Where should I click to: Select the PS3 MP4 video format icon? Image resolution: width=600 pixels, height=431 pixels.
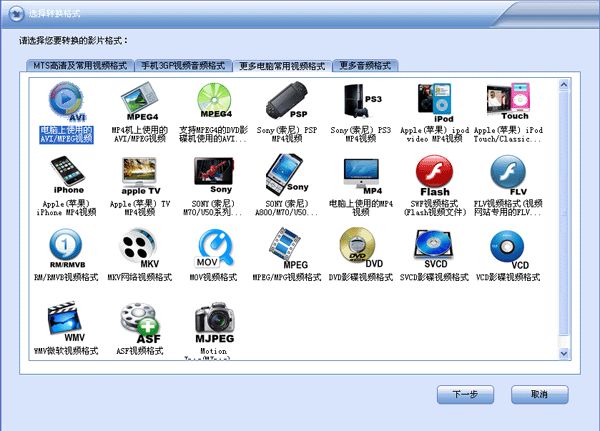pos(358,102)
